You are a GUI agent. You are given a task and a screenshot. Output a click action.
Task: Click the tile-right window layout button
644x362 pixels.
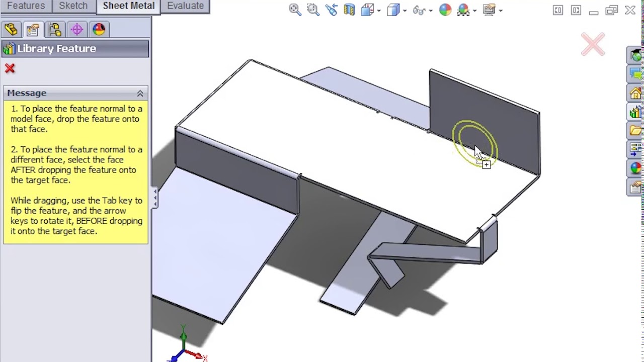(576, 10)
